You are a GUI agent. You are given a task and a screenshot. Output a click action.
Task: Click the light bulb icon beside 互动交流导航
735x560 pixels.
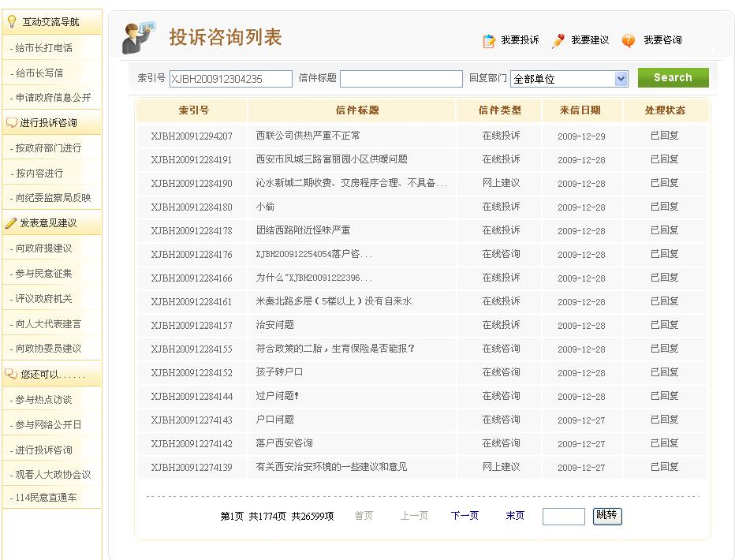pyautogui.click(x=12, y=21)
